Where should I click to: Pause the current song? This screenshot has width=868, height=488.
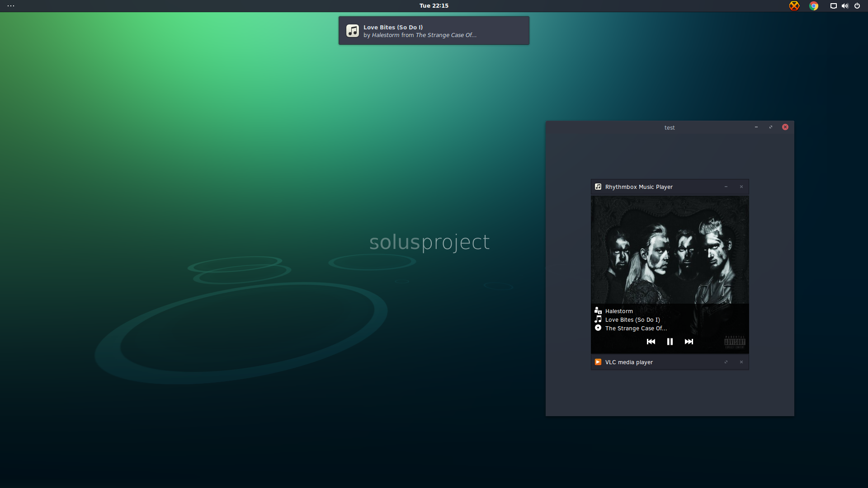[x=670, y=342]
